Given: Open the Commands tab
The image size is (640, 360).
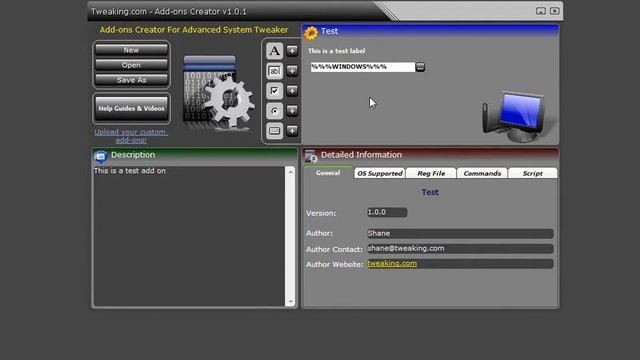Looking at the screenshot, I should point(482,173).
